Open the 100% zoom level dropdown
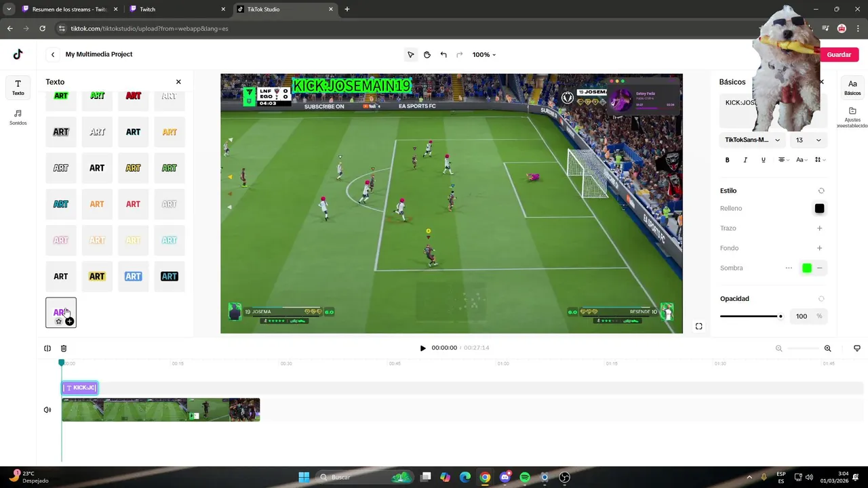The image size is (868, 488). point(484,54)
